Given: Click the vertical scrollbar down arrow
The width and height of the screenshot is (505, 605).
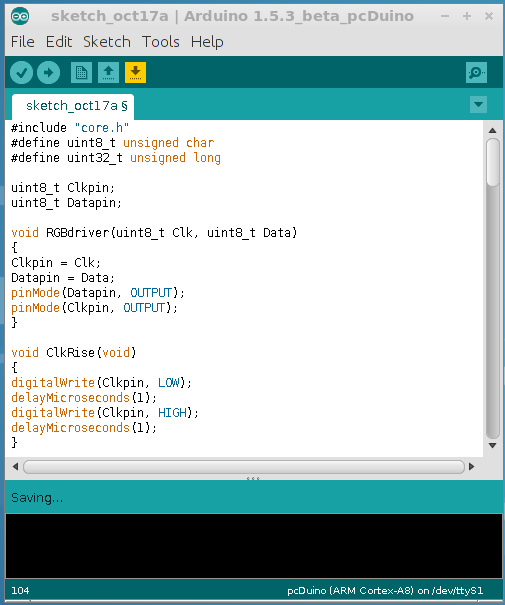Looking at the screenshot, I should [x=493, y=446].
